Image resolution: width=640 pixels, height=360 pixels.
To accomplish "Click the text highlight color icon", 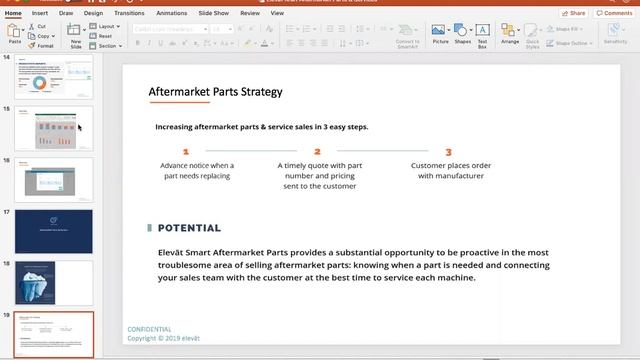I will 248,43.
